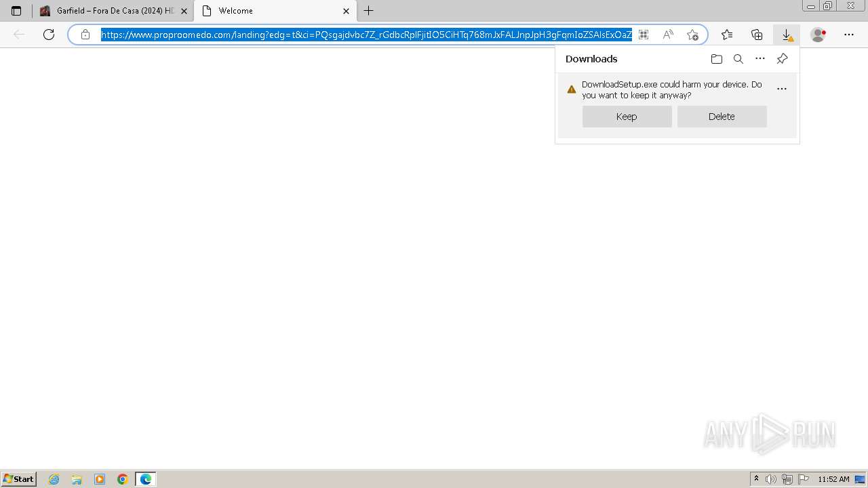Open Collections panel

pyautogui.click(x=757, y=35)
